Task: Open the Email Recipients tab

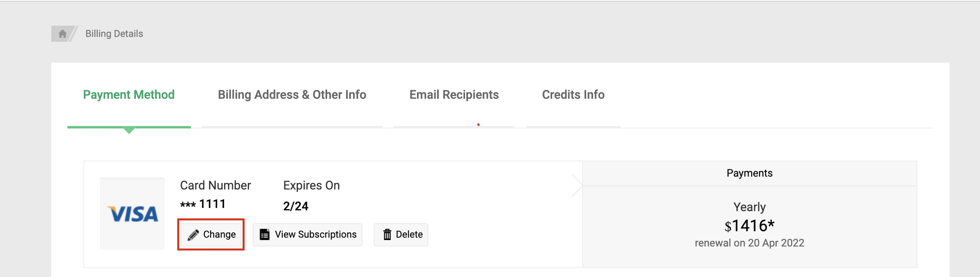Action: tap(454, 95)
